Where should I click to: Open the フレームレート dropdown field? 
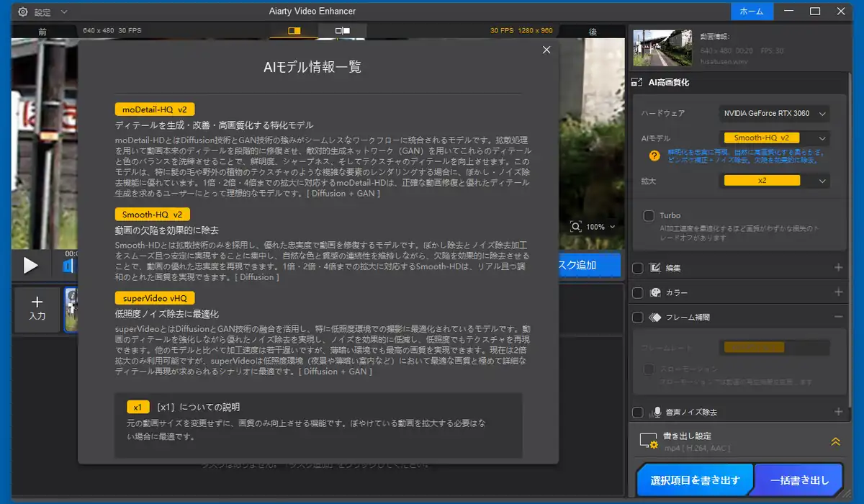(x=774, y=347)
